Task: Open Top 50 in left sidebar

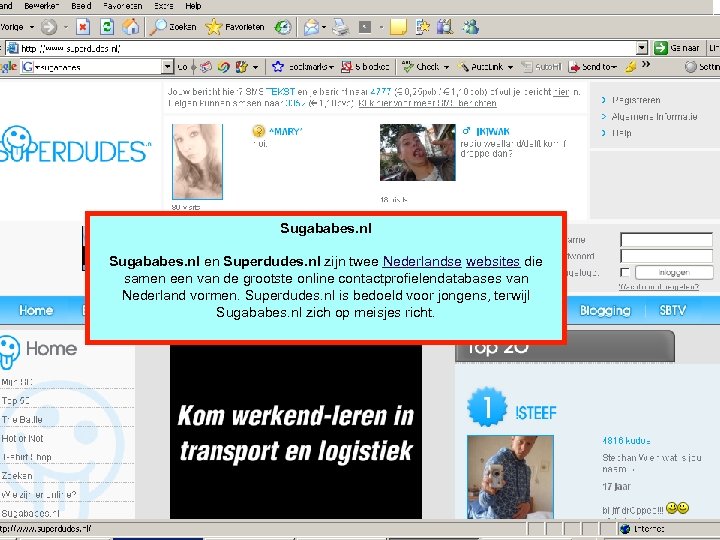Action: click(16, 401)
